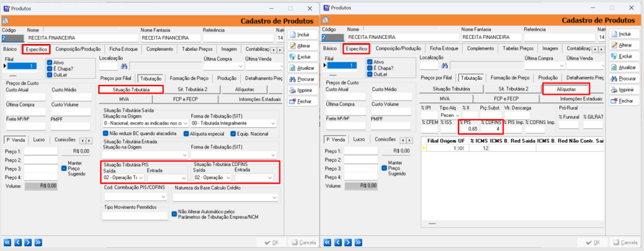Viewport: 644px width, 251px height.
Task: Toggle Equip. Nacional checkbox
Action: [233, 133]
